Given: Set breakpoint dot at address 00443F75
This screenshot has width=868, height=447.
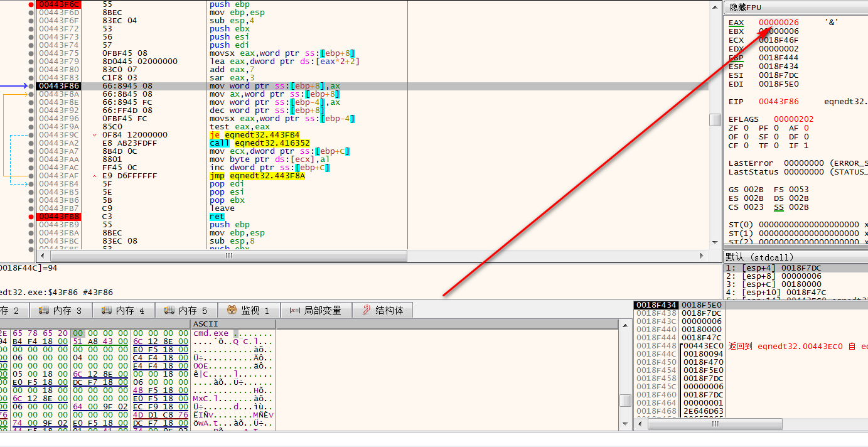Looking at the screenshot, I should (31, 53).
